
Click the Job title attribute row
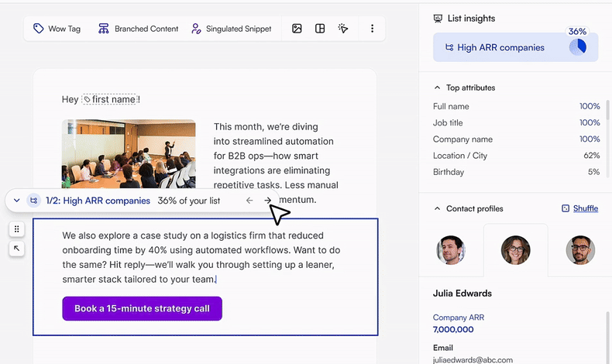[517, 123]
